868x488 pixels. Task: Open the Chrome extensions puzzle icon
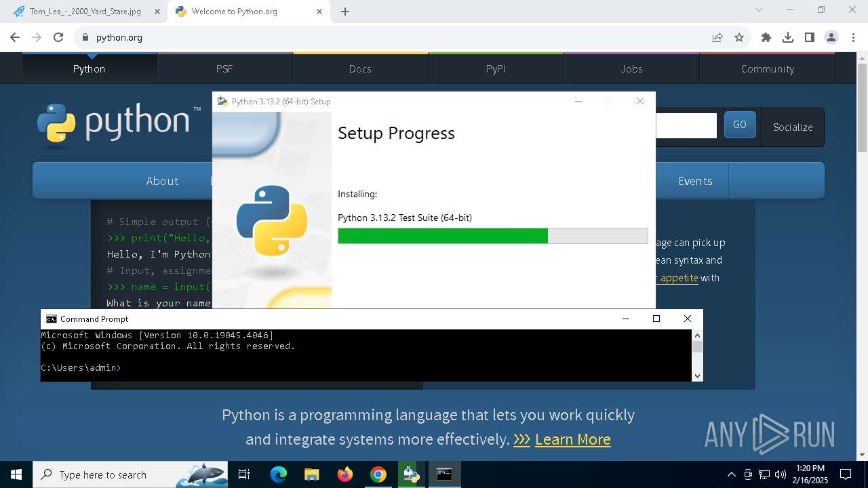(x=766, y=37)
